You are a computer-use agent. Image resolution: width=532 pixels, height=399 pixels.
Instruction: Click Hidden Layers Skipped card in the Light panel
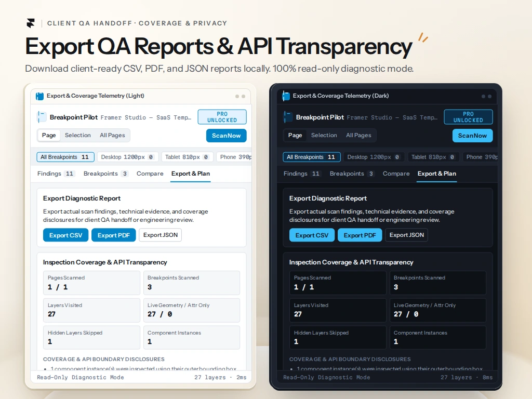click(91, 338)
